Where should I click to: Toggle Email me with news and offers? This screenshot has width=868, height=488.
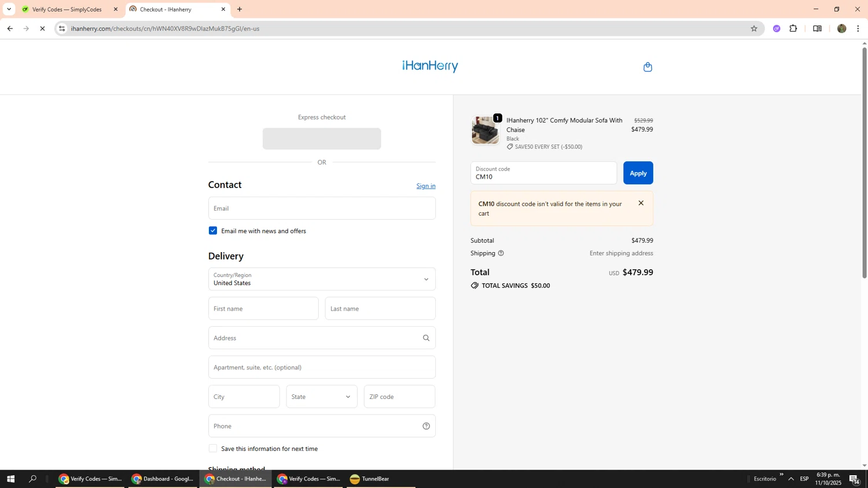(x=213, y=231)
